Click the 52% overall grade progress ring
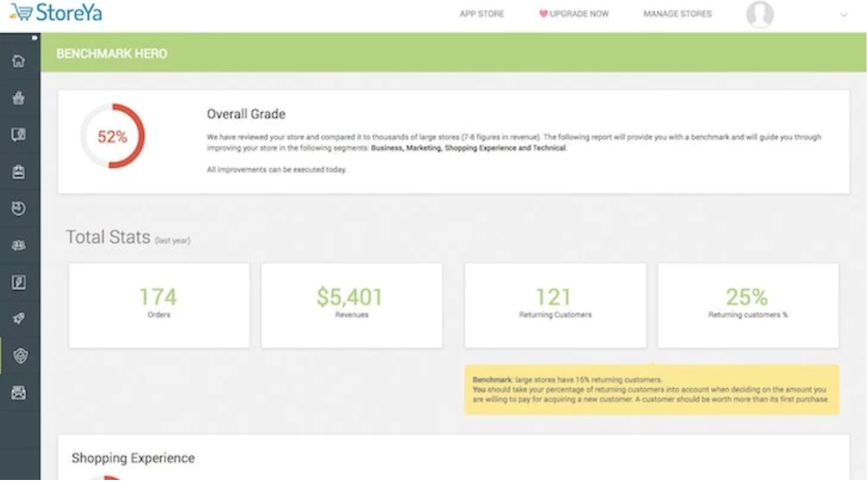868x483 pixels. pyautogui.click(x=112, y=137)
